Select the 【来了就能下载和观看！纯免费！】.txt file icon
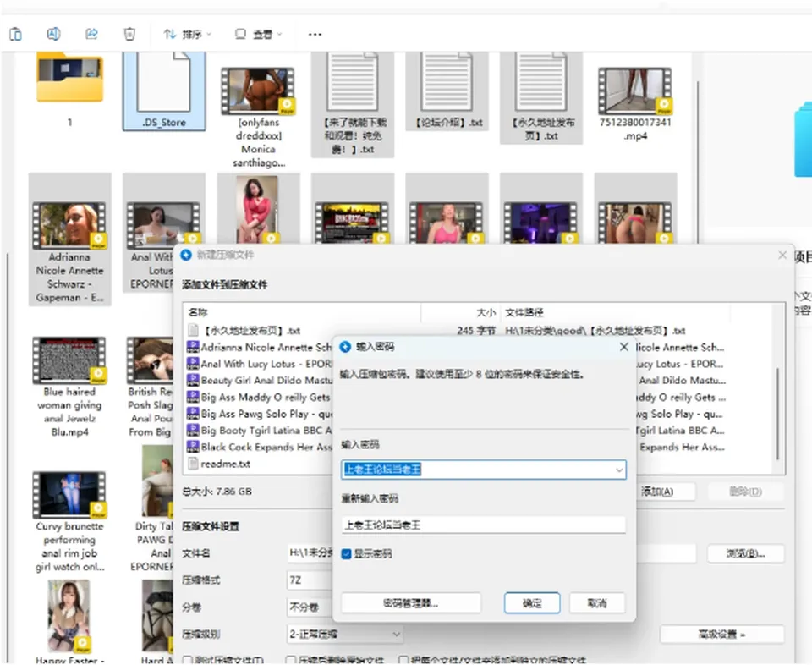The height and width of the screenshot is (665, 812). [x=353, y=82]
